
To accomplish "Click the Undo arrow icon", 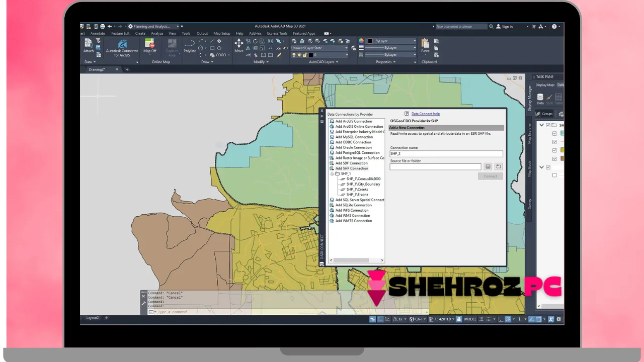I will (110, 26).
